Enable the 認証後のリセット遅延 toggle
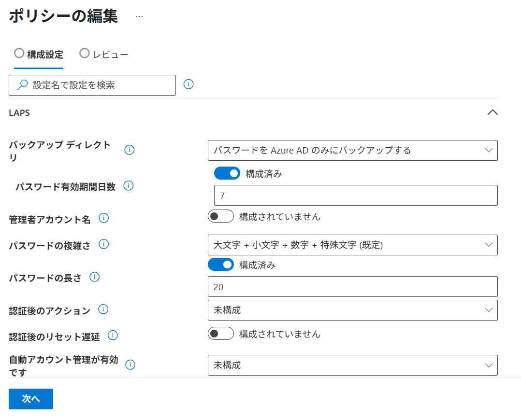Viewport: 521px width, 420px height. tap(221, 334)
